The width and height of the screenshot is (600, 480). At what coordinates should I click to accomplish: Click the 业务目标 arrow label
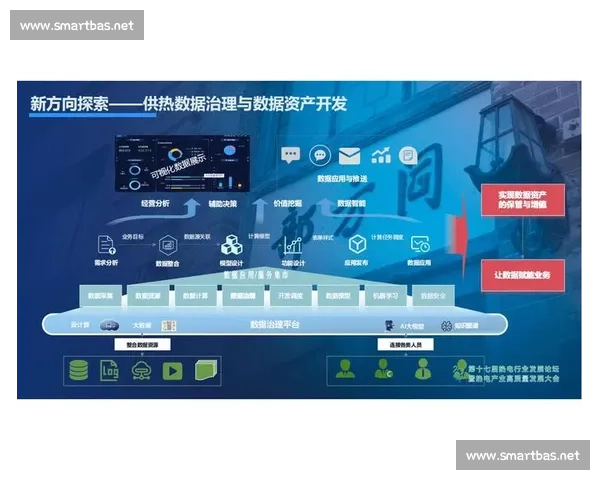pyautogui.click(x=133, y=237)
